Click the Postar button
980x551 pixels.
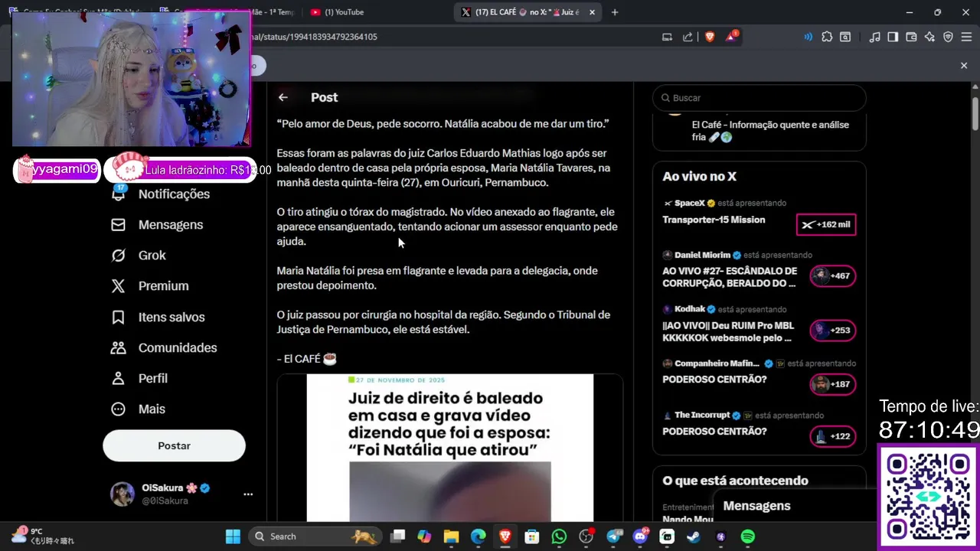click(174, 445)
